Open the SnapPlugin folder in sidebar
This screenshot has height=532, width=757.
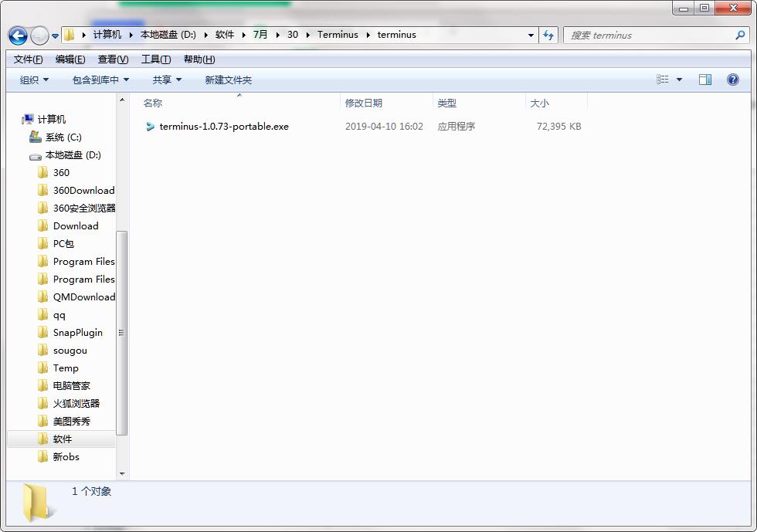click(x=76, y=332)
